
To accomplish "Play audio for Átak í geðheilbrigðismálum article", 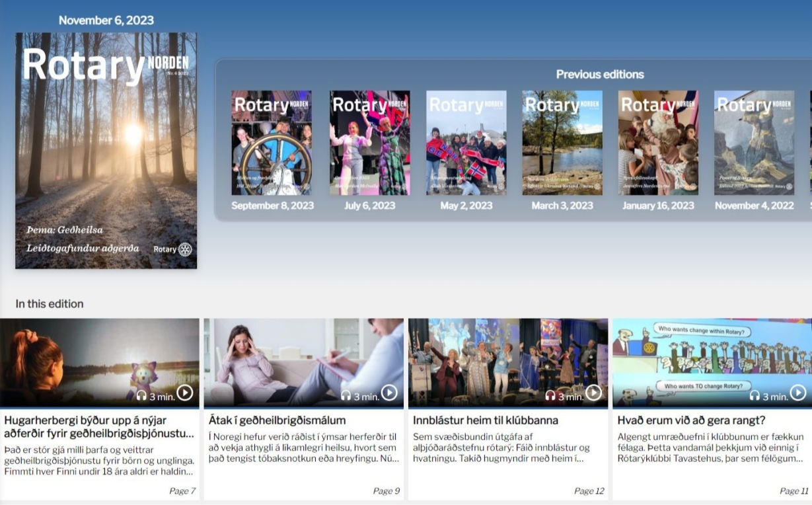I will [x=389, y=393].
